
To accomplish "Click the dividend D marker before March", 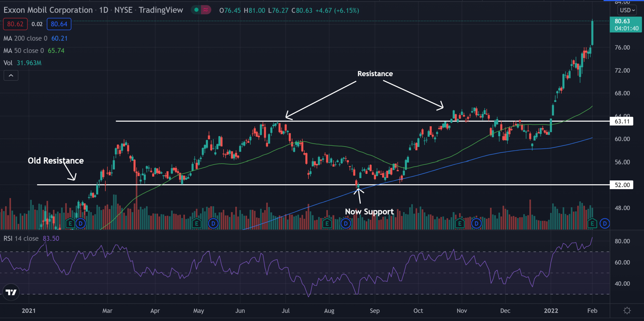I will pyautogui.click(x=80, y=223).
